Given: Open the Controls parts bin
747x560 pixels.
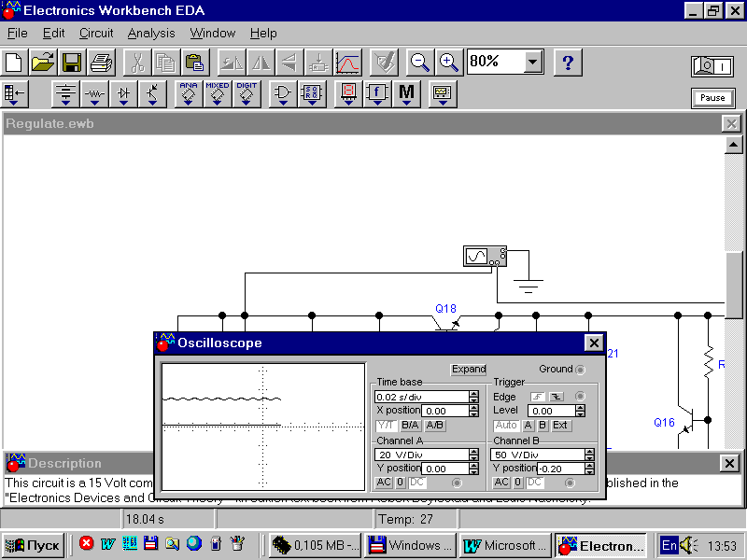Looking at the screenshot, I should (377, 94).
